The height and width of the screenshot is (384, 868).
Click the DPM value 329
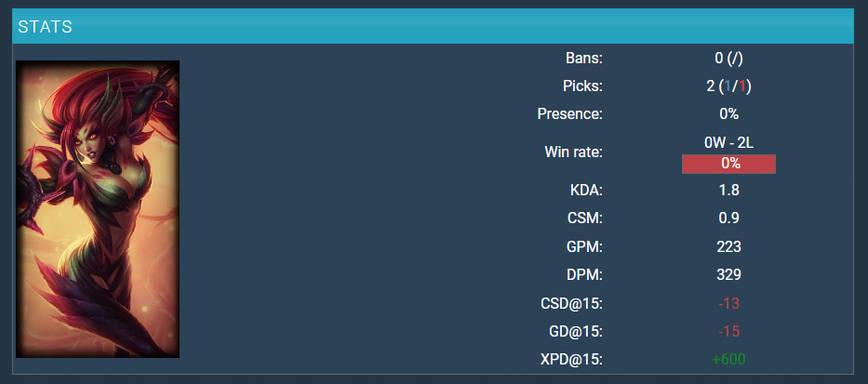click(728, 274)
